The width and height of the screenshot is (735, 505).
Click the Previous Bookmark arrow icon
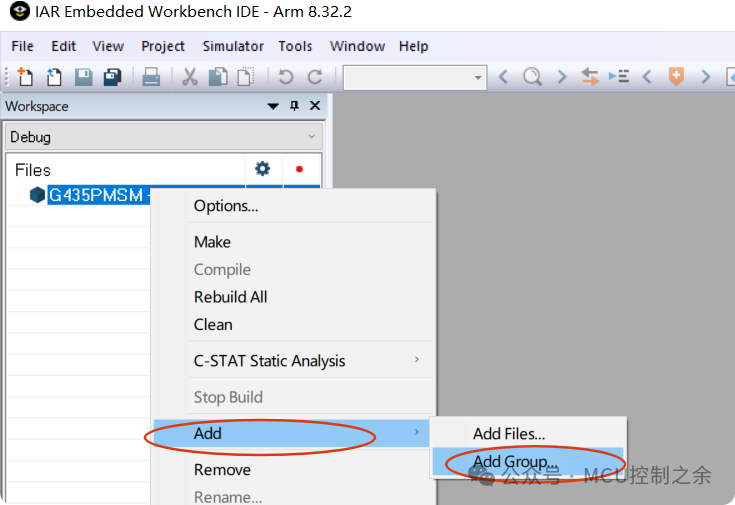(x=647, y=76)
